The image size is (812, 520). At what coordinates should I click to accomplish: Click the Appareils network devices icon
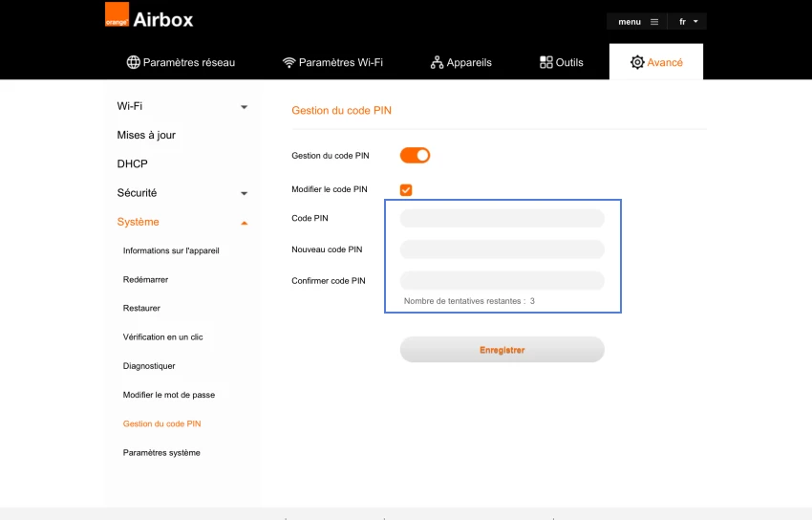437,62
